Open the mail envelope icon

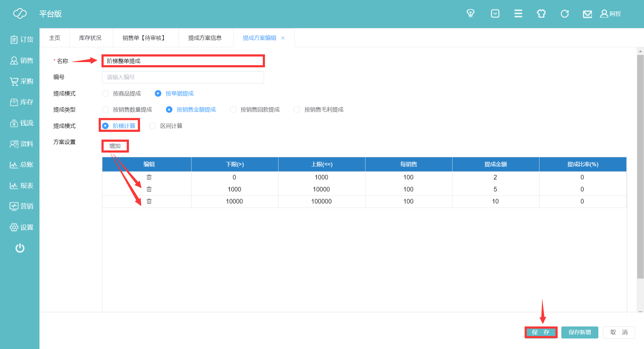pyautogui.click(x=587, y=14)
